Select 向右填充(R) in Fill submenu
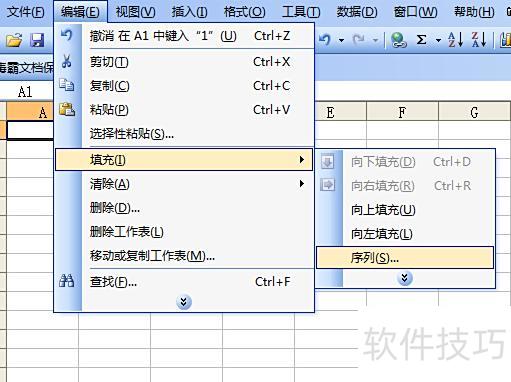Image resolution: width=511 pixels, height=382 pixels. pyautogui.click(x=405, y=186)
